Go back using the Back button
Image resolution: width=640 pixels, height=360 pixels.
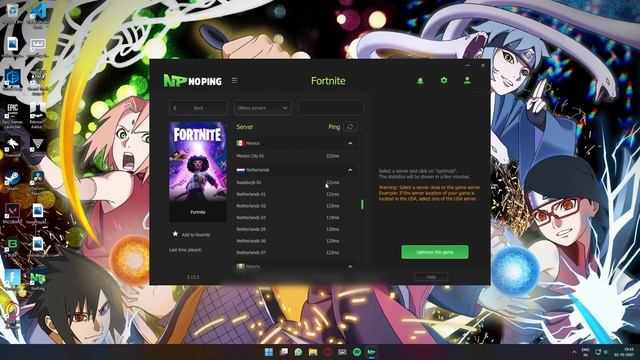(x=198, y=108)
